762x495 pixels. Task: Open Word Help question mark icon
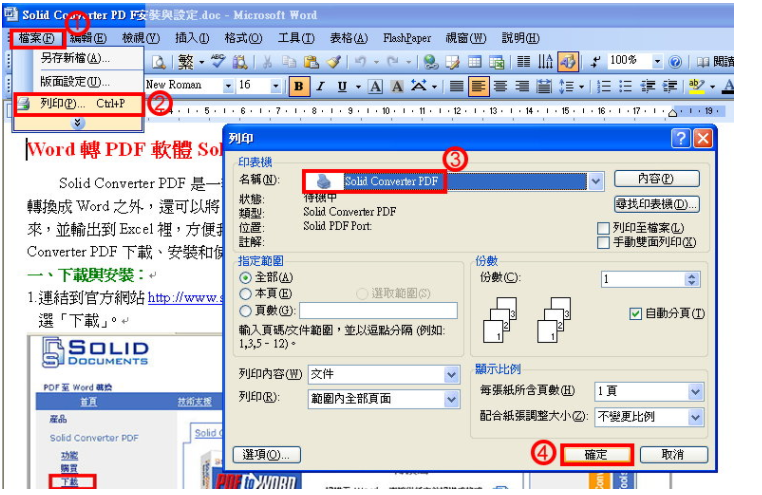(675, 62)
